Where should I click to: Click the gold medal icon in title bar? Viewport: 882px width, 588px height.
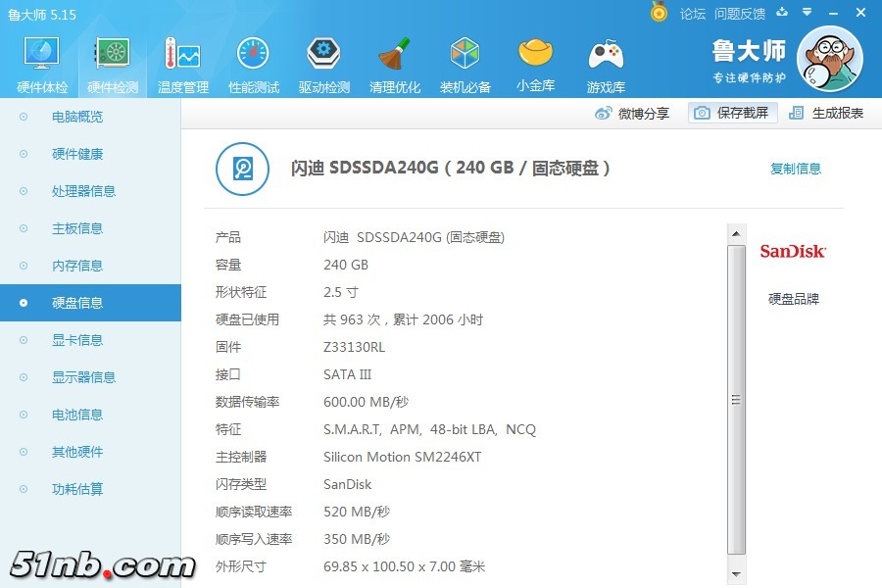[659, 13]
